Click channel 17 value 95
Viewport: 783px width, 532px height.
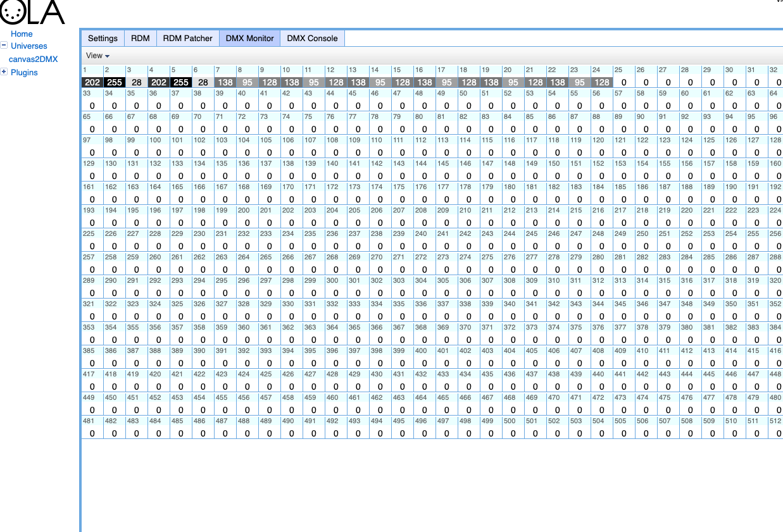447,82
